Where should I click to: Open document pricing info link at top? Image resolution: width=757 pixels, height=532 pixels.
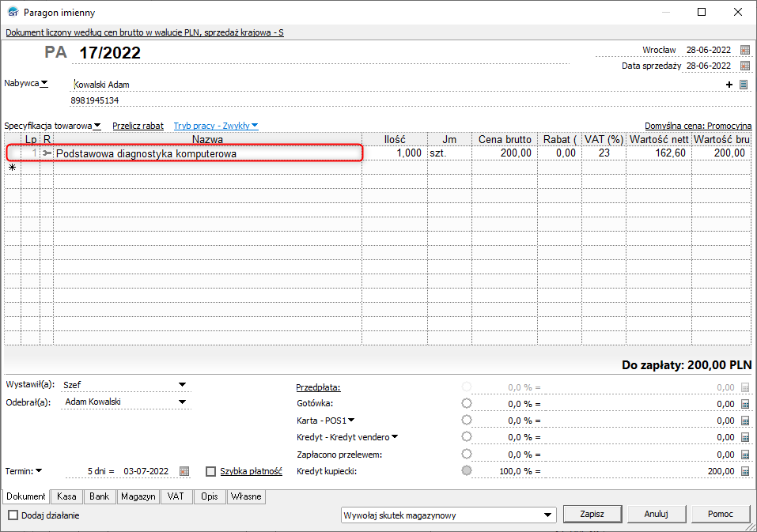click(145, 32)
